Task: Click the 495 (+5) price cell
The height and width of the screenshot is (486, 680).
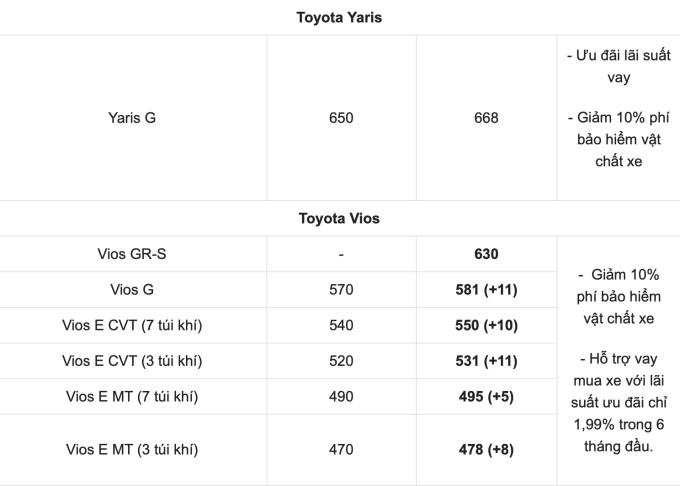Action: point(486,397)
